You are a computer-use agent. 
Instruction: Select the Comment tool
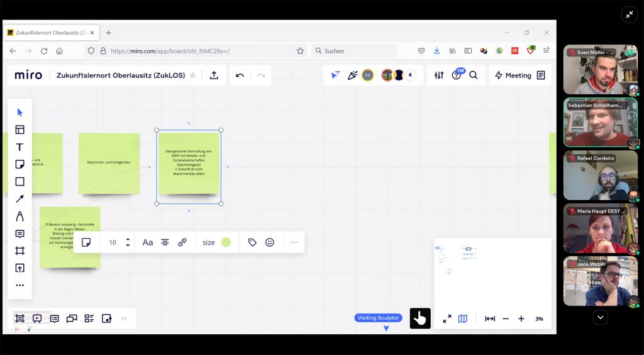(19, 234)
